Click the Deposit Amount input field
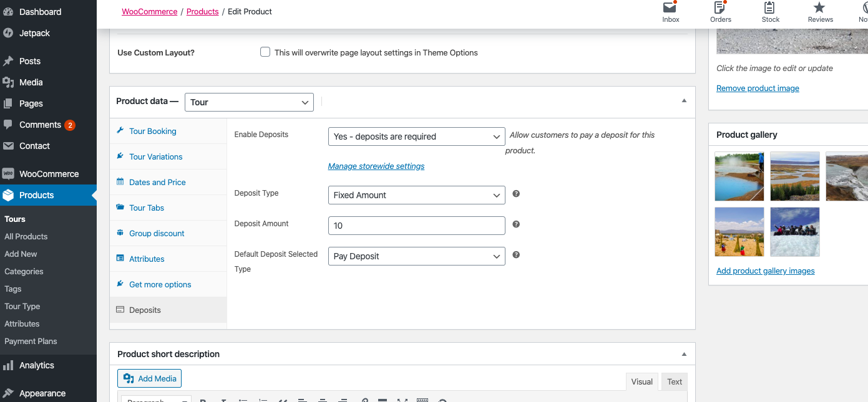This screenshot has width=868, height=402. click(x=416, y=226)
